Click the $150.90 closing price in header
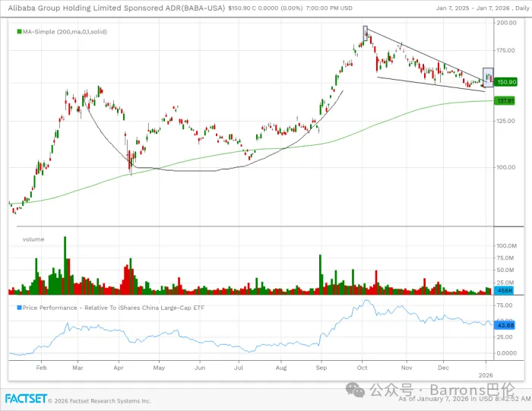The image size is (532, 411). click(240, 8)
